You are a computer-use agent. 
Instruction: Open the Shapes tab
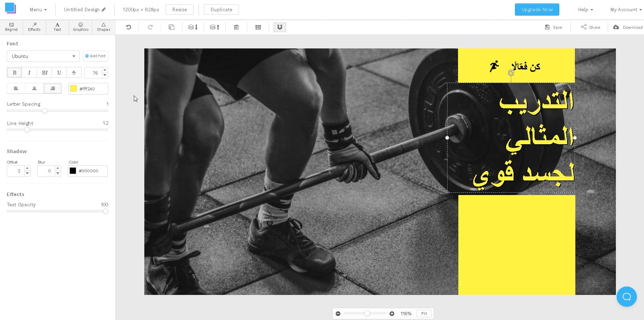(x=104, y=27)
